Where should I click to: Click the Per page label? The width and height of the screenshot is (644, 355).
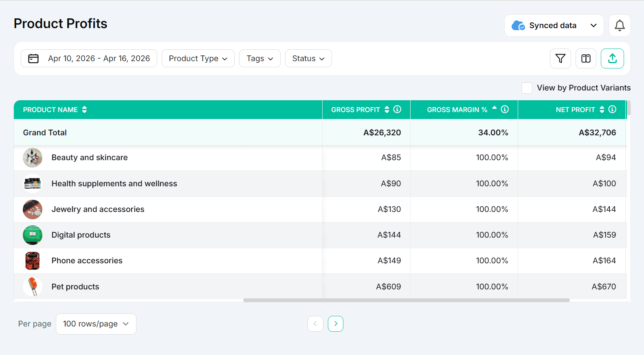[x=35, y=324]
